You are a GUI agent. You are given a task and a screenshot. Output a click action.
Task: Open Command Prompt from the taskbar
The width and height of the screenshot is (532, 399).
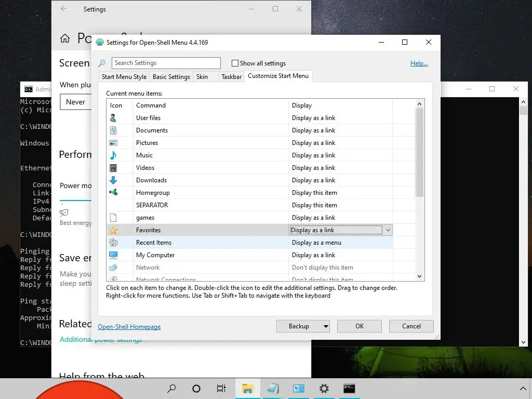pyautogui.click(x=349, y=389)
